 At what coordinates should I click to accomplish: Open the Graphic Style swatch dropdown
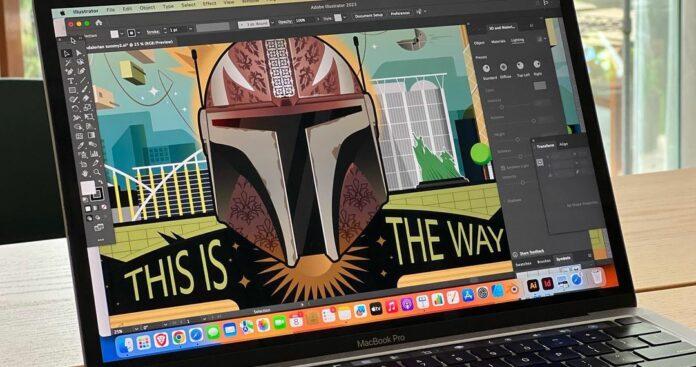tap(344, 17)
